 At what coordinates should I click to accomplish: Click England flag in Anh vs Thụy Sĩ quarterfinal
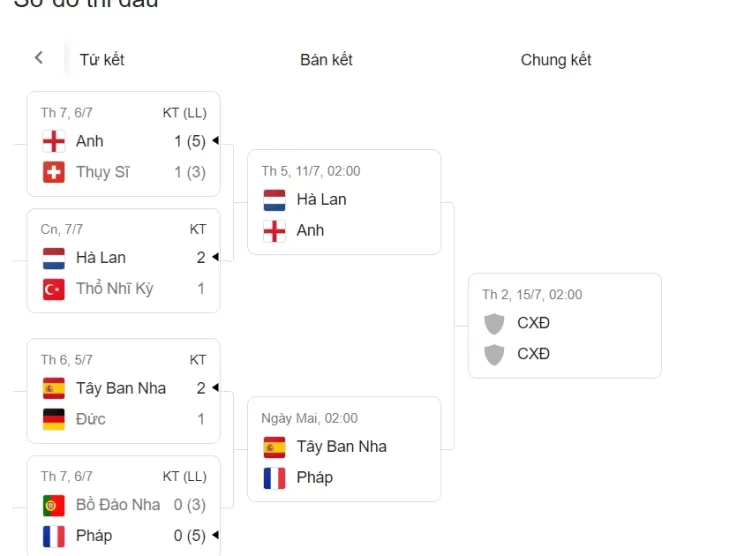point(54,141)
